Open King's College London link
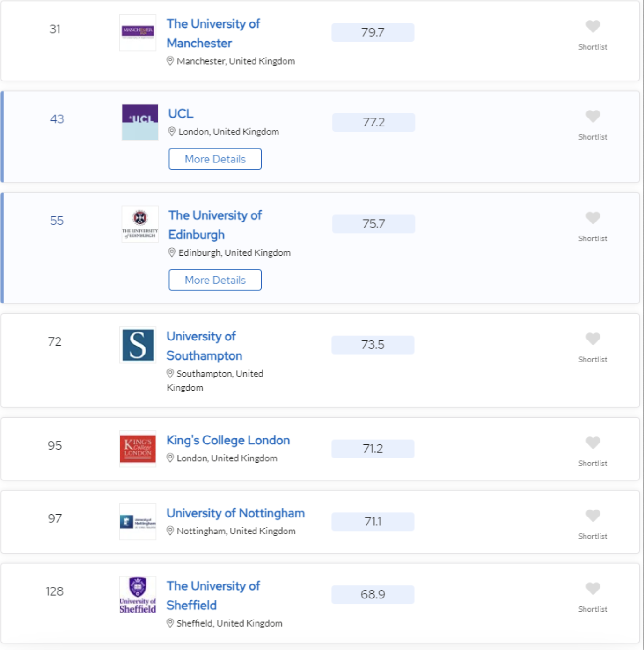 [228, 440]
